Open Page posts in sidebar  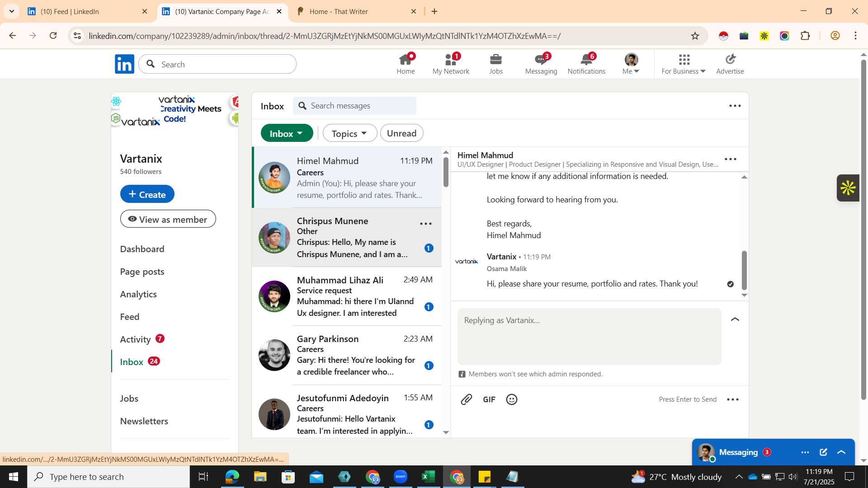point(142,272)
